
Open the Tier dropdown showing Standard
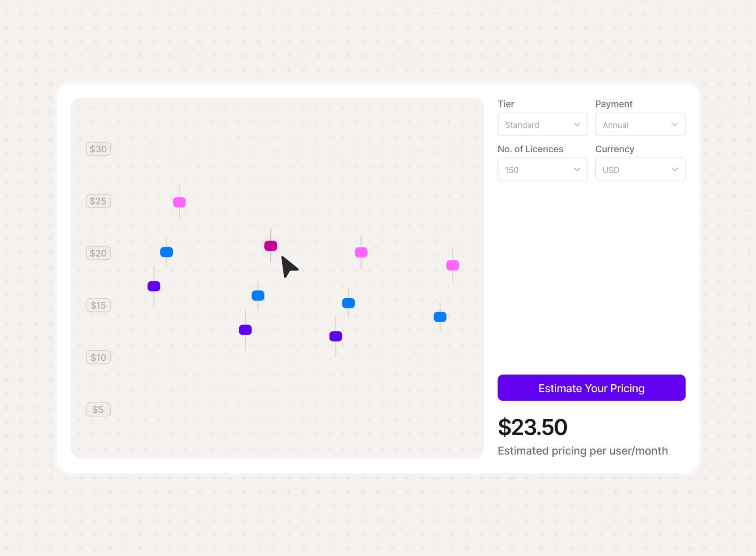(543, 124)
